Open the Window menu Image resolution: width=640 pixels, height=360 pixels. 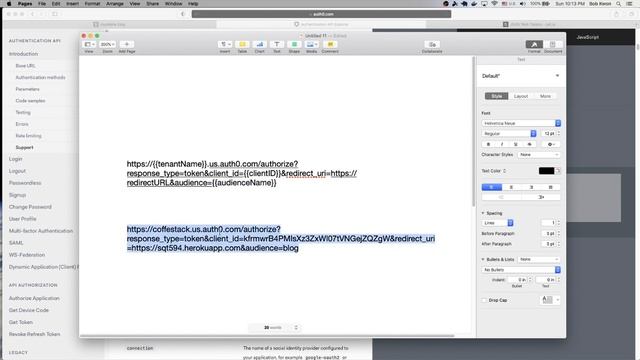[x=173, y=4]
